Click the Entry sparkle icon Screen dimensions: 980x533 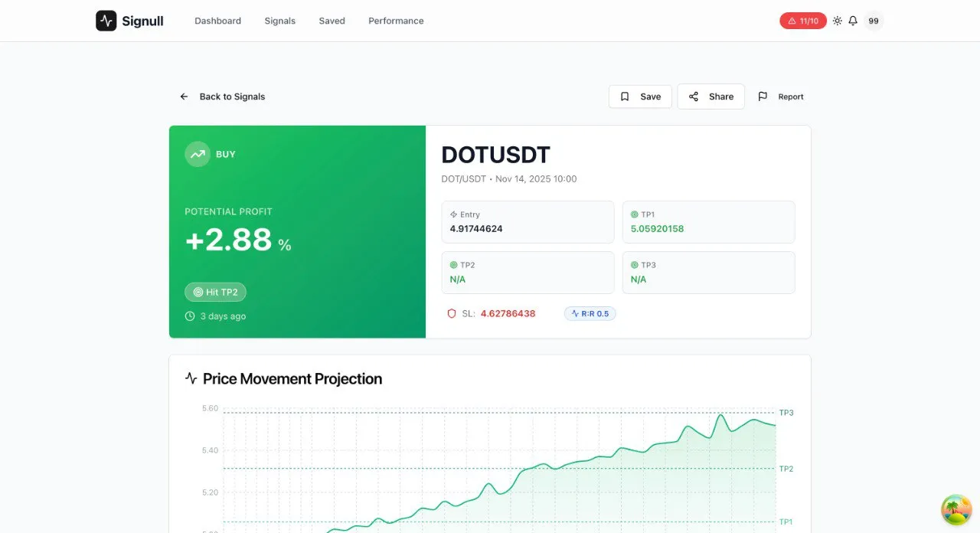click(454, 214)
